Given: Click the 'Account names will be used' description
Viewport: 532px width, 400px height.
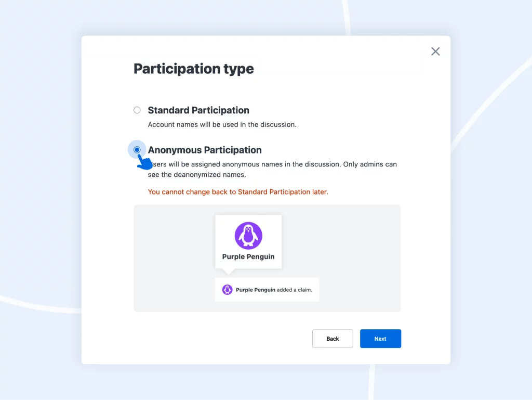Looking at the screenshot, I should (x=222, y=125).
